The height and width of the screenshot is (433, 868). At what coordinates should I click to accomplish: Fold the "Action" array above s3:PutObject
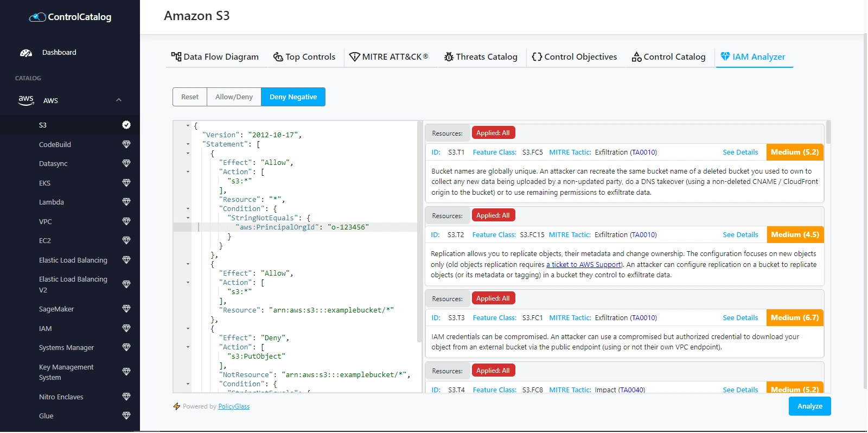point(188,347)
